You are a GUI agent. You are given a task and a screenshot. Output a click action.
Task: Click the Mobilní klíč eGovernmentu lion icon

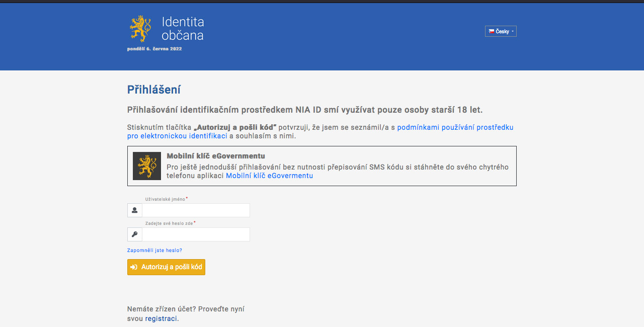[x=147, y=166]
